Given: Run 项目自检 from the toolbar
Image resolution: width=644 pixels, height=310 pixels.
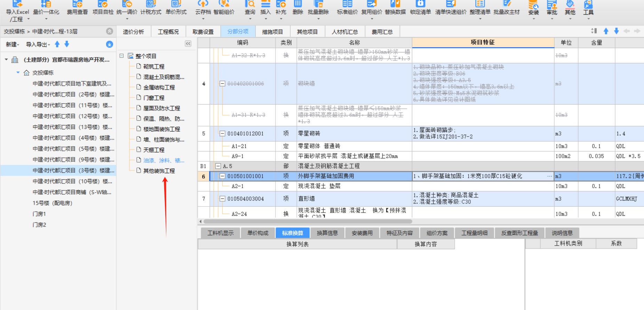Looking at the screenshot, I should coord(103,5).
